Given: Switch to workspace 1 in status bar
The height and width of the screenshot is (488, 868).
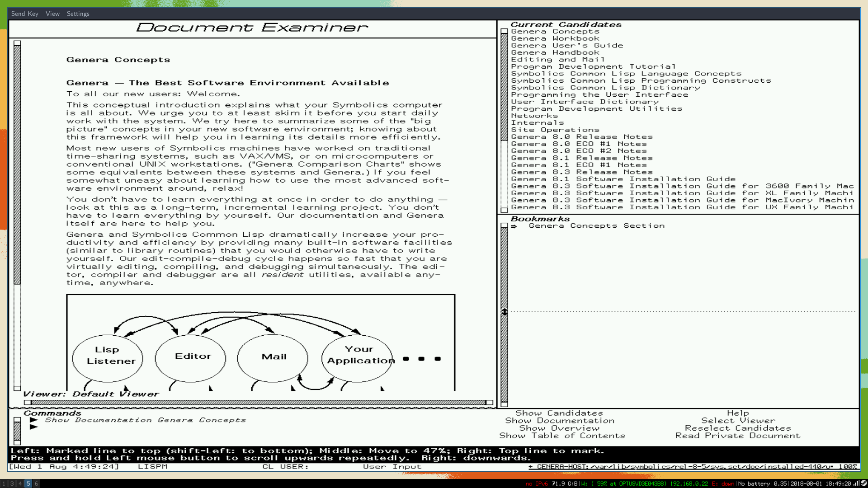Looking at the screenshot, I should [x=4, y=483].
